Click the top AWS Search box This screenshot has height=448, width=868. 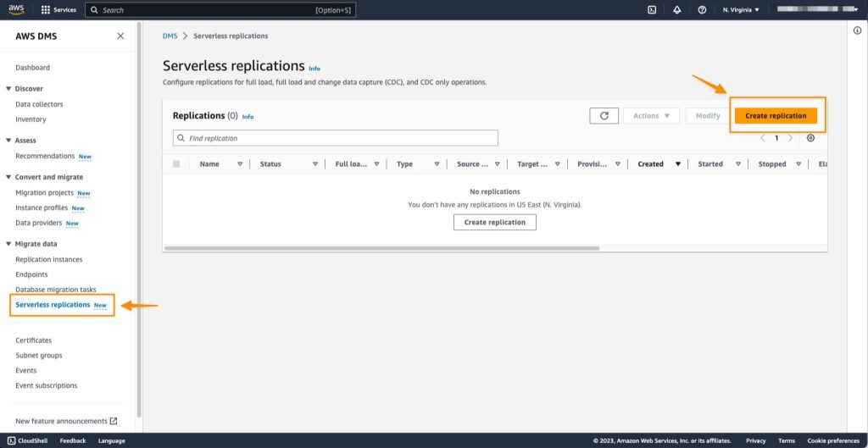tap(220, 10)
